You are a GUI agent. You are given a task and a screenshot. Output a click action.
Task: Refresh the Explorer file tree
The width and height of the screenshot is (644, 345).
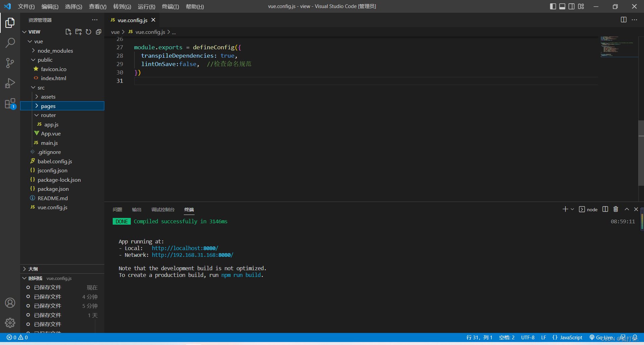click(89, 32)
